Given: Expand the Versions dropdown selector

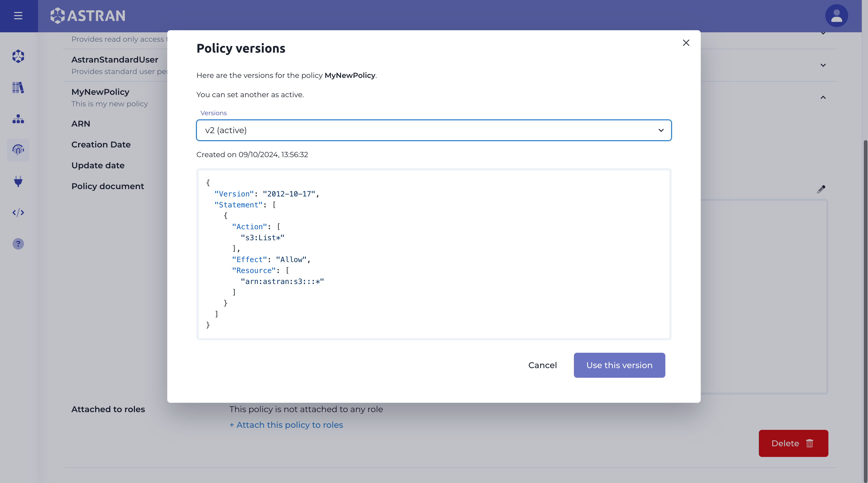Looking at the screenshot, I should point(433,130).
